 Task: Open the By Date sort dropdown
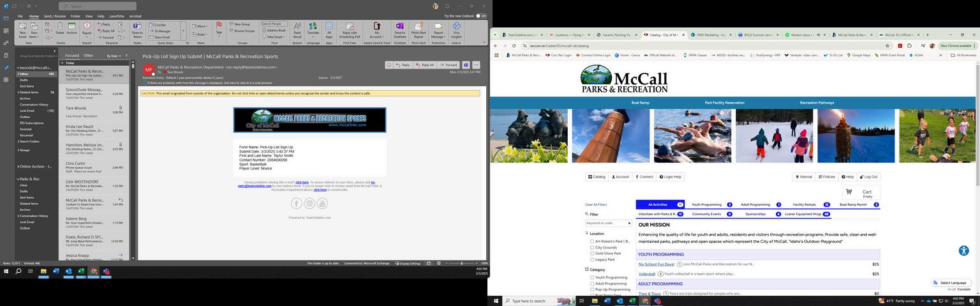(x=114, y=56)
